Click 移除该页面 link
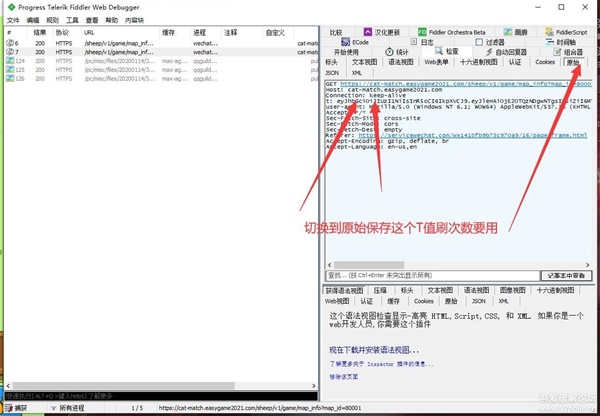600x416 pixels. click(344, 377)
